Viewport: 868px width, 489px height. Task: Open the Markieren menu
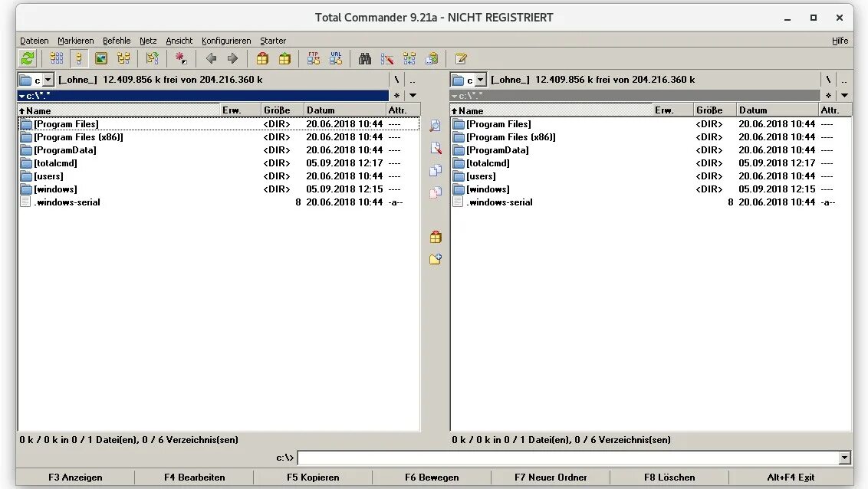coord(75,41)
